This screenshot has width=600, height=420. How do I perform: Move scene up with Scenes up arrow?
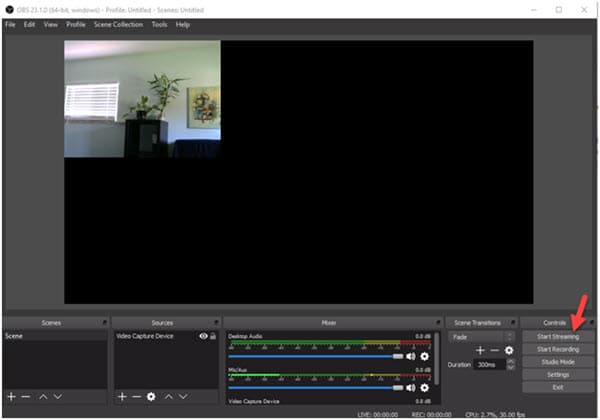click(x=43, y=397)
